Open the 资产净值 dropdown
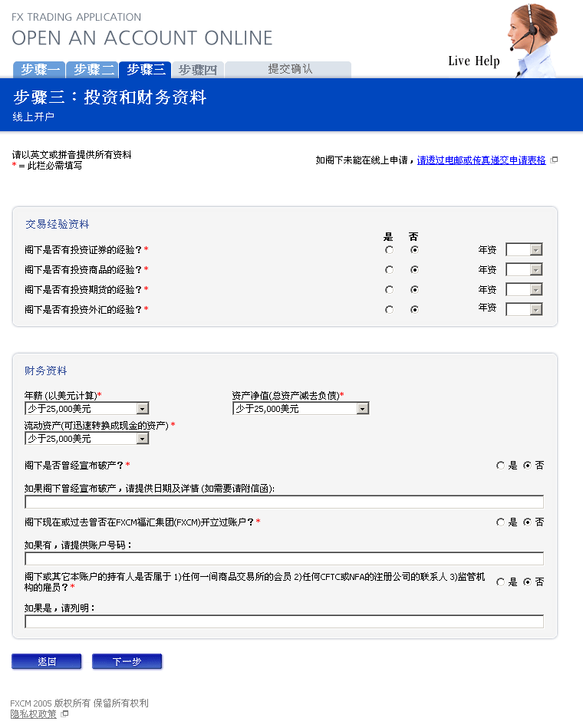583x728 pixels. click(362, 409)
